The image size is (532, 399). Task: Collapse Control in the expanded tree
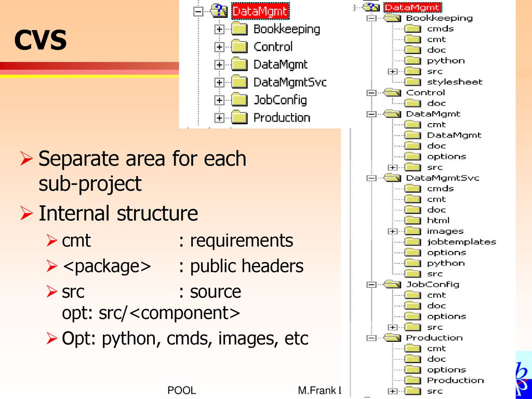point(372,92)
